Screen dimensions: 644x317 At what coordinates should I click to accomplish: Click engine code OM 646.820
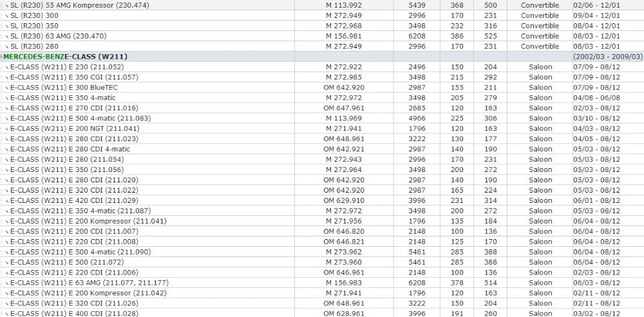click(344, 231)
